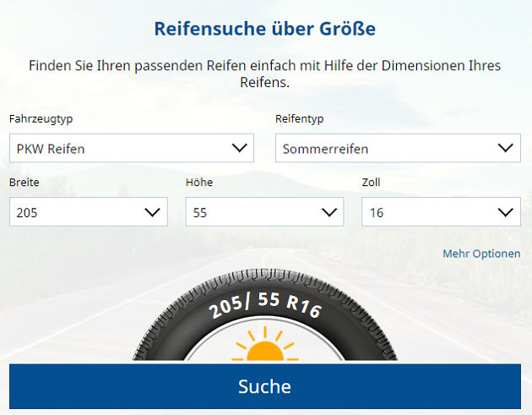This screenshot has width=532, height=415.
Task: Click the chevron arrow in the Höhe field
Action: (x=329, y=212)
